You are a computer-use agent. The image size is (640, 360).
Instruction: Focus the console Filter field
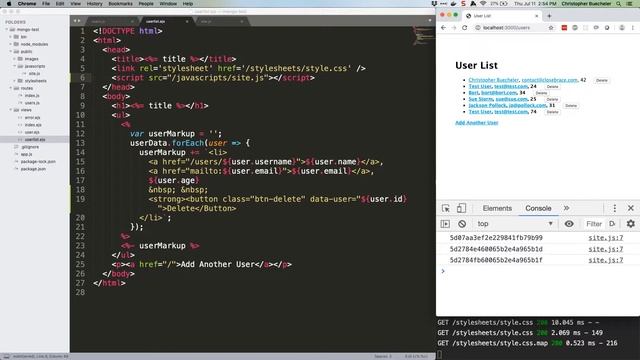click(x=594, y=224)
